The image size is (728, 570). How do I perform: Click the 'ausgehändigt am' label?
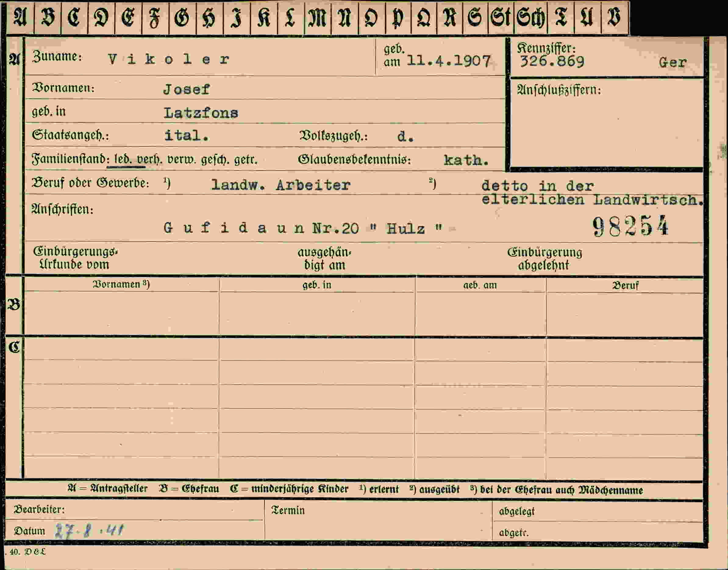[324, 259]
